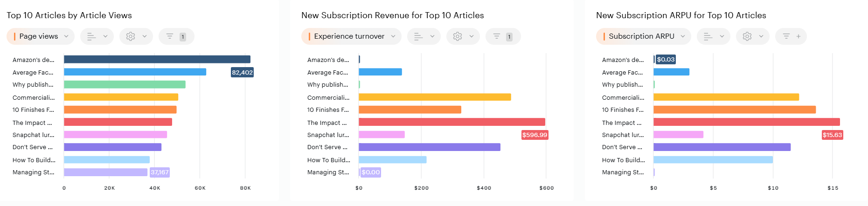This screenshot has height=206, width=868.
Task: Click the 82,402 value label
Action: pos(242,72)
